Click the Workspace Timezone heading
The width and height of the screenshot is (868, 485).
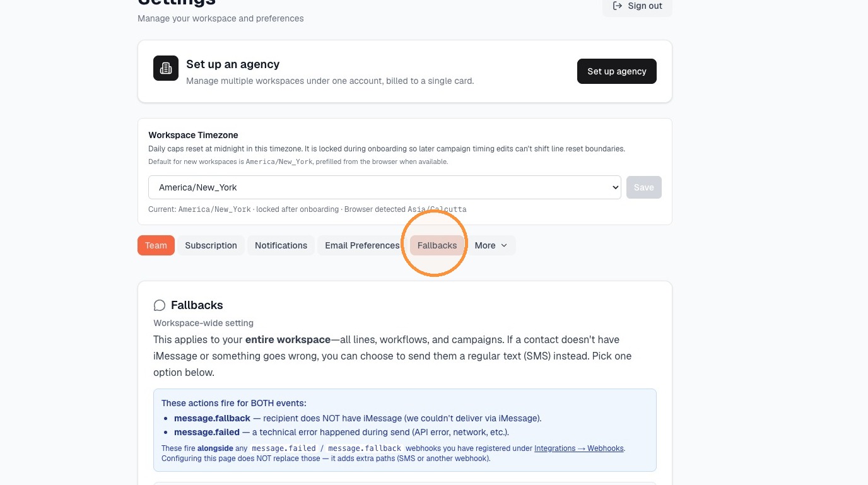(193, 135)
